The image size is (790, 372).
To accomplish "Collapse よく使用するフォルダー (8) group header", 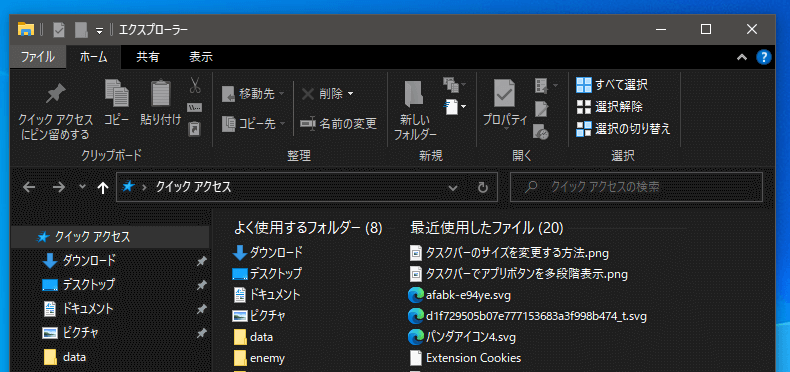I will pyautogui.click(x=308, y=228).
